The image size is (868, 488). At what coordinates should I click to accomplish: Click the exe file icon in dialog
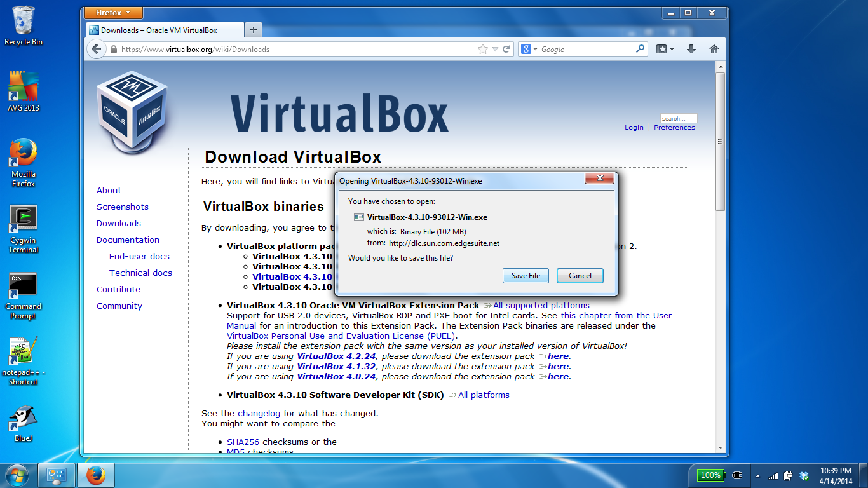[x=359, y=217]
